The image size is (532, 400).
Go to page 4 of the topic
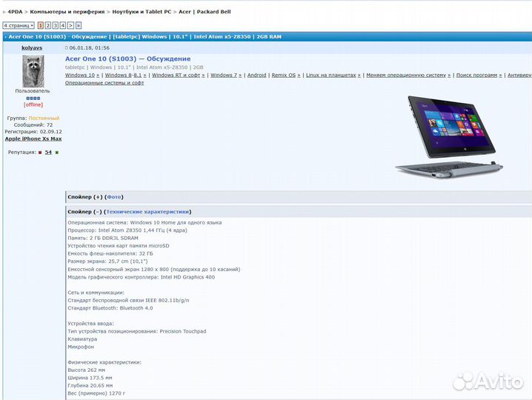click(x=63, y=25)
